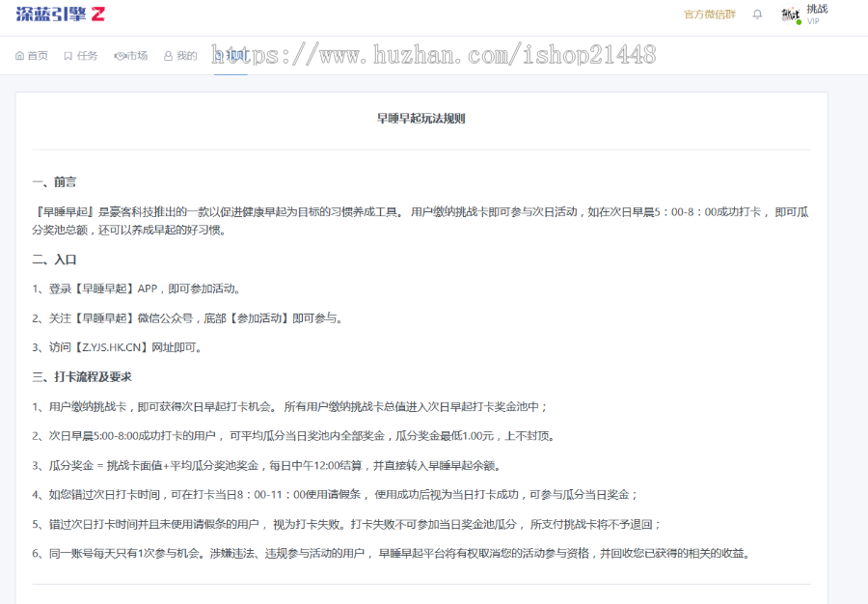Viewport: 868px width, 604px height.
Task: Select the active 规则 tab
Action: pos(230,56)
